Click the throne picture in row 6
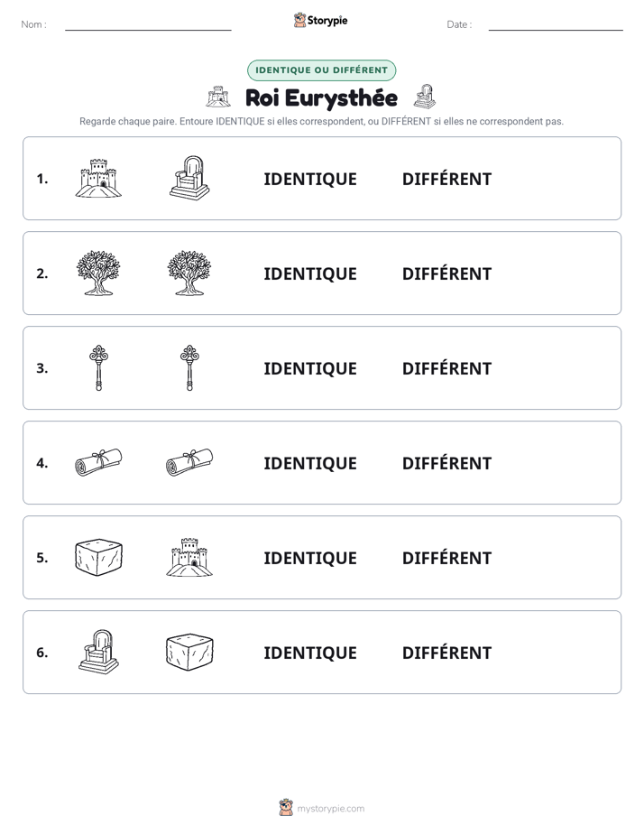The image size is (644, 834). [x=98, y=652]
